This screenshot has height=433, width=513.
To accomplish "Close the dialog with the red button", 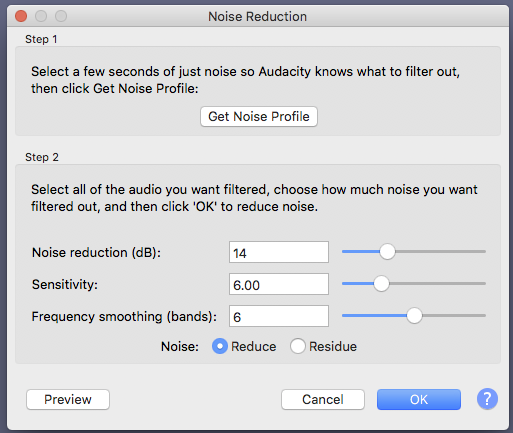I will tap(21, 16).
